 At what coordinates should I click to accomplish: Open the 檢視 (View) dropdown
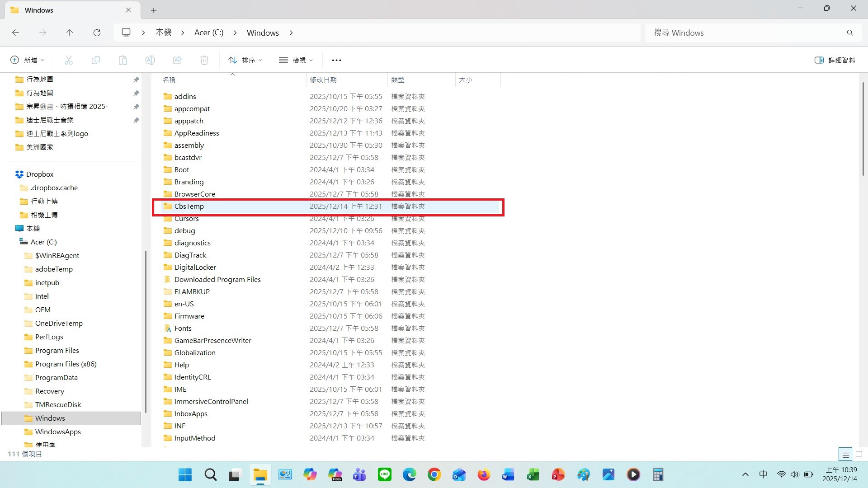tap(296, 60)
